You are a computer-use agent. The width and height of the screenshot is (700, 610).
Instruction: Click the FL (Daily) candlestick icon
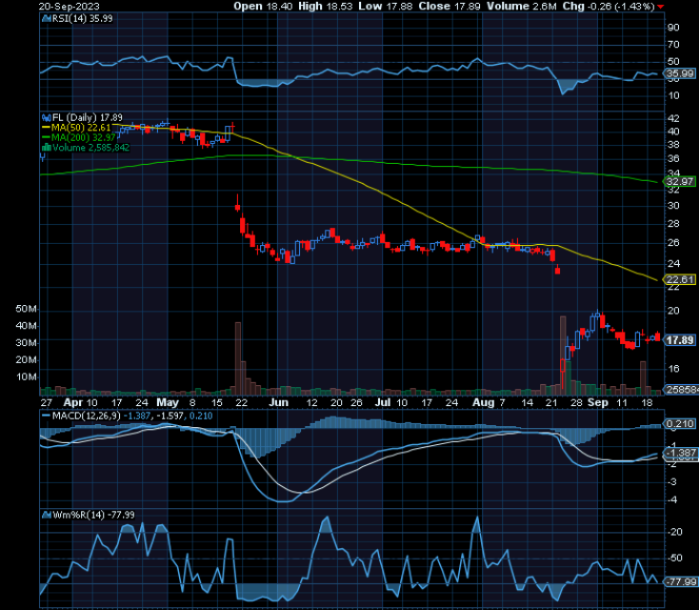click(x=47, y=118)
